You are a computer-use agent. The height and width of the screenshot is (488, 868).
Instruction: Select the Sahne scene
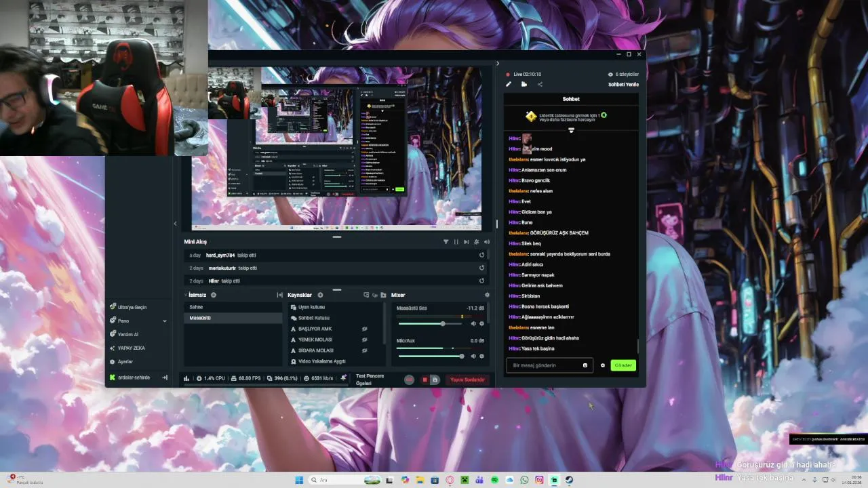[x=233, y=307]
